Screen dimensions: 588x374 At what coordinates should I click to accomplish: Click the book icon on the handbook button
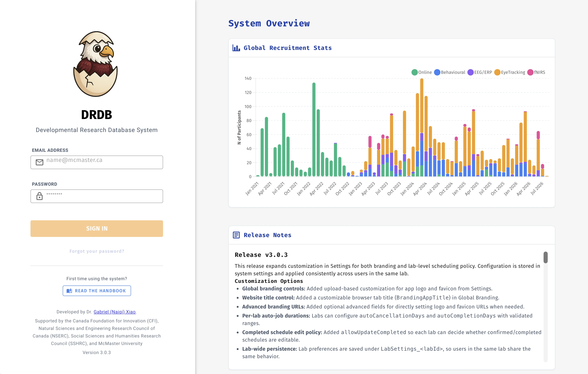coord(69,291)
